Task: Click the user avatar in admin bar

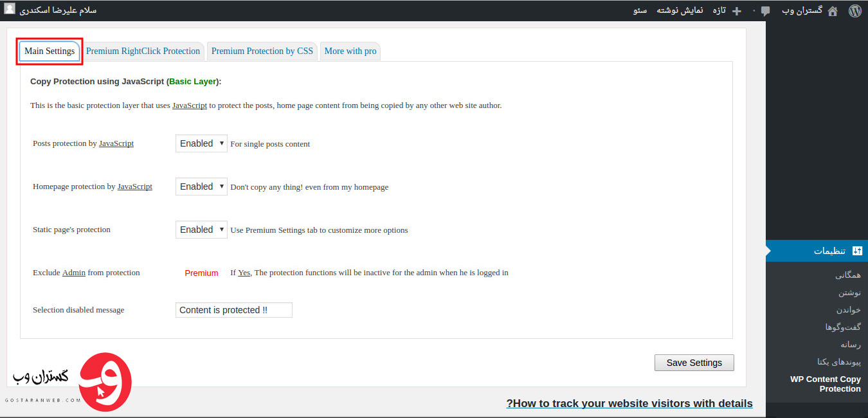Action: coord(10,10)
